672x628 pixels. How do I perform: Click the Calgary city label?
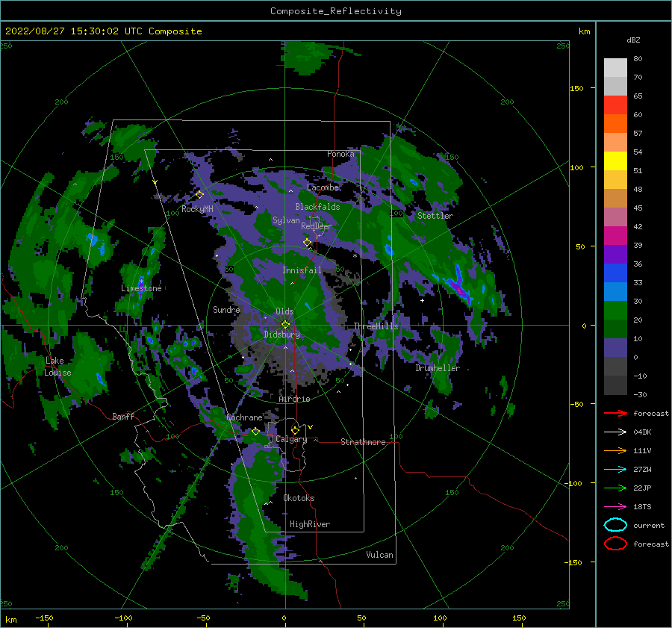[x=291, y=439]
